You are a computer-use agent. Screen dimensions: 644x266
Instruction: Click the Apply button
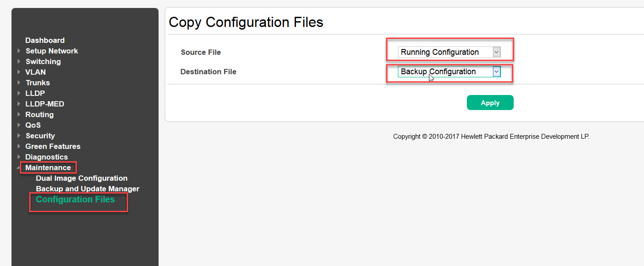[490, 103]
